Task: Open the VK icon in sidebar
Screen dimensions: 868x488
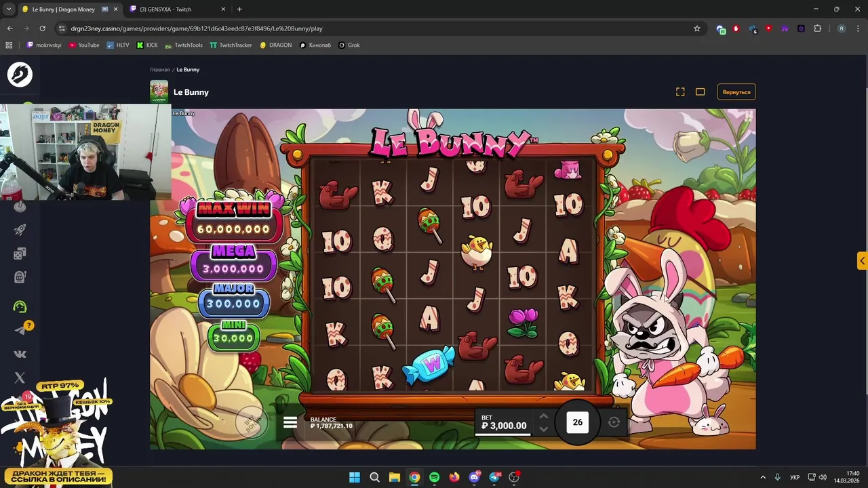Action: [20, 354]
